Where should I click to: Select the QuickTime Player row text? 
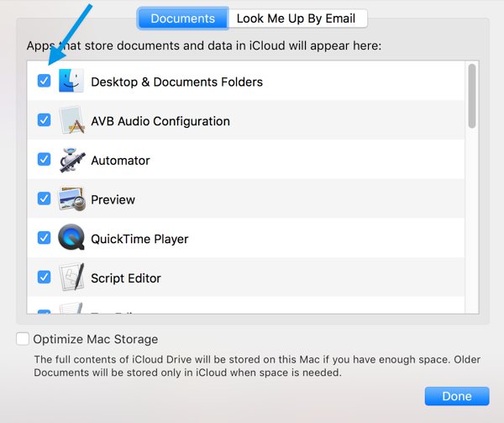(x=139, y=239)
